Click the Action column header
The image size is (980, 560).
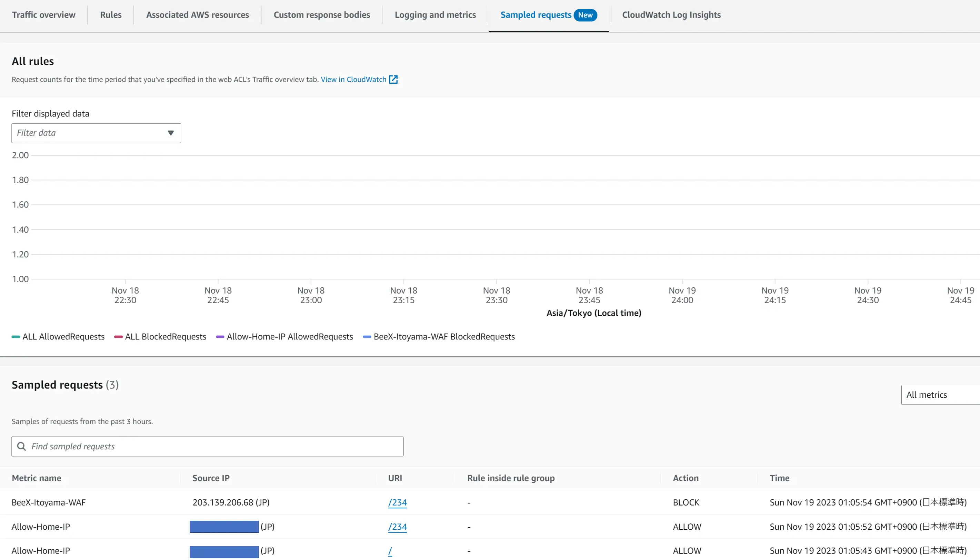pyautogui.click(x=686, y=478)
